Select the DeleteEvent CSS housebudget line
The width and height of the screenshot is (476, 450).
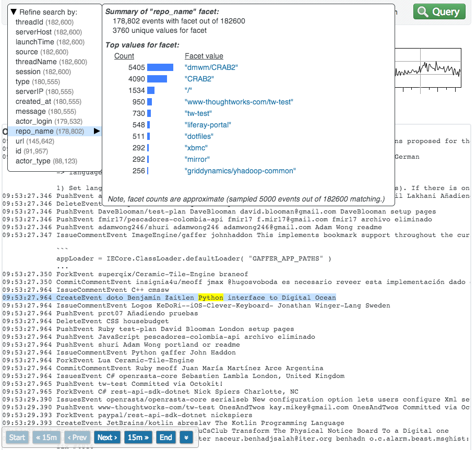[86, 321]
